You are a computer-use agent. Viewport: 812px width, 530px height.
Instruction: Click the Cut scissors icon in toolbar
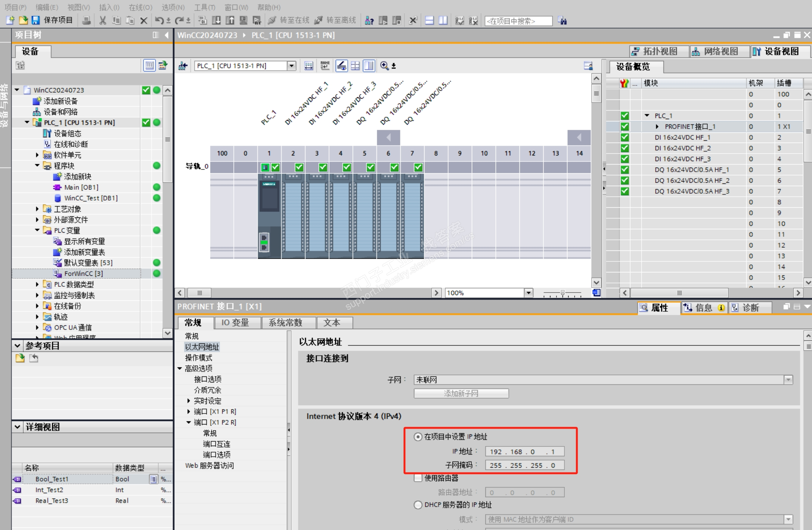tap(102, 20)
